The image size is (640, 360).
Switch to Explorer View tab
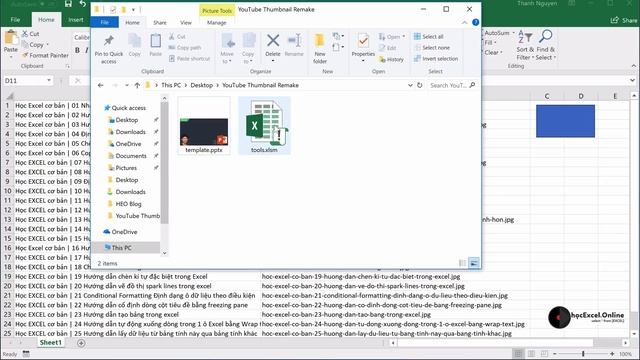tap(186, 22)
